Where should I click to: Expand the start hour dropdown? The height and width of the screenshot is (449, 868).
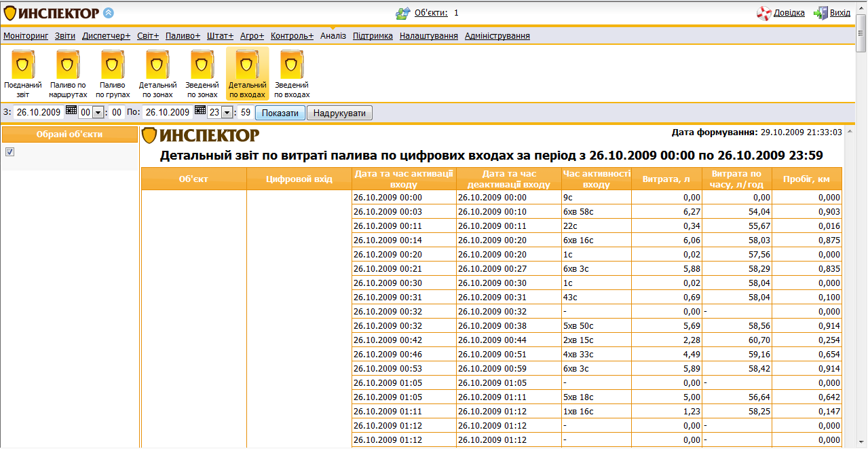(97, 113)
